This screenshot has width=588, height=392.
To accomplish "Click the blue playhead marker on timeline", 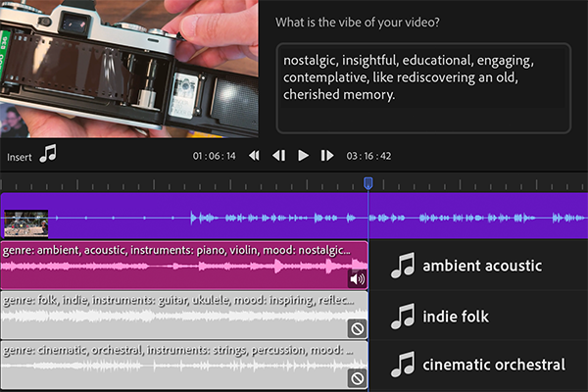I will 367,183.
